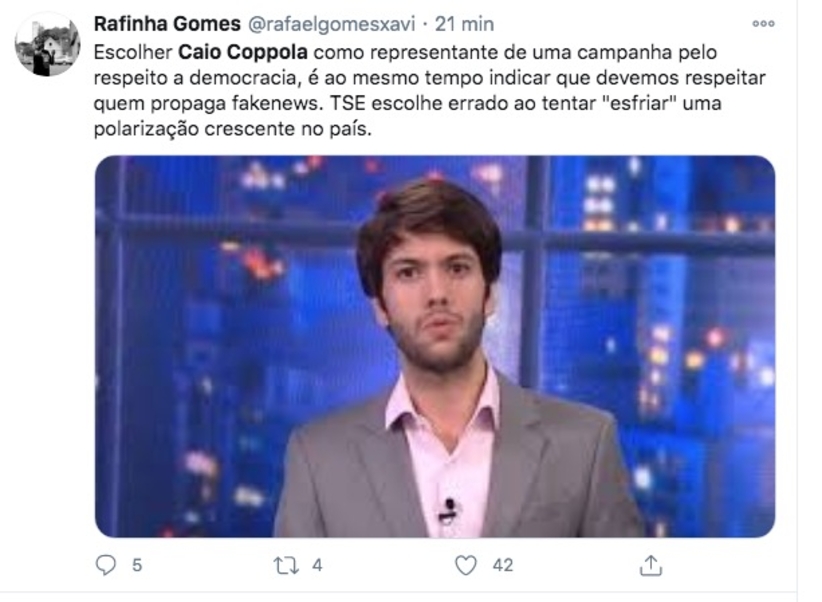This screenshot has width=822, height=602.
Task: Open Rafinha Gomes profile avatar
Action: point(47,45)
